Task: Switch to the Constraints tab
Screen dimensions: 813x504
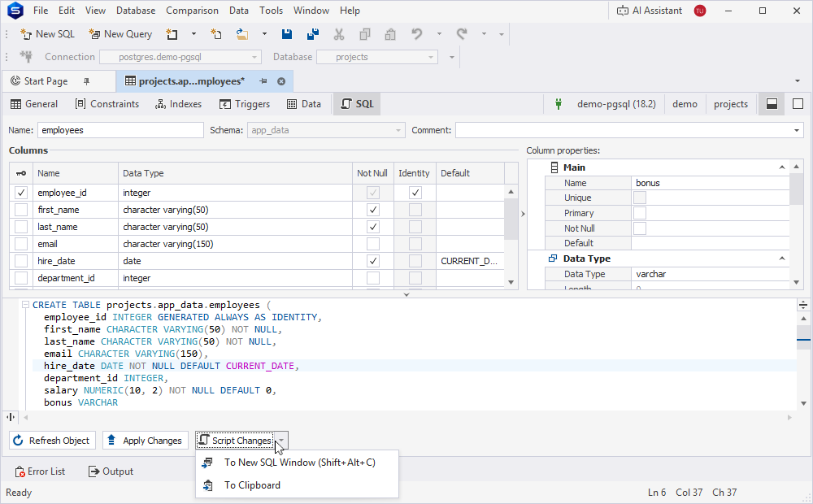Action: 107,104
